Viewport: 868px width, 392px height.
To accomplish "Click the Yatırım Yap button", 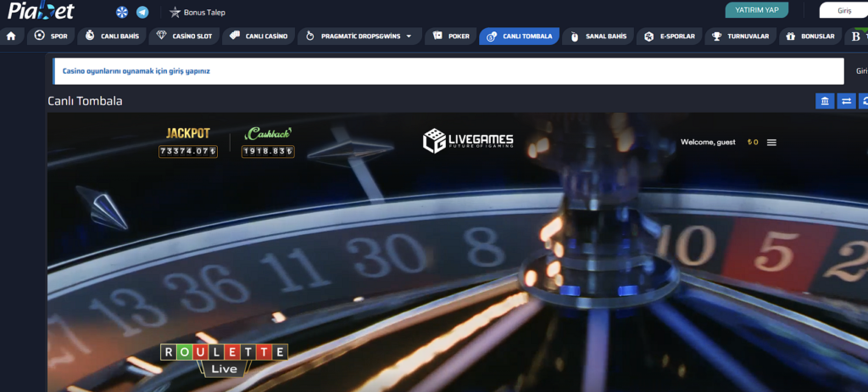I will pos(756,10).
